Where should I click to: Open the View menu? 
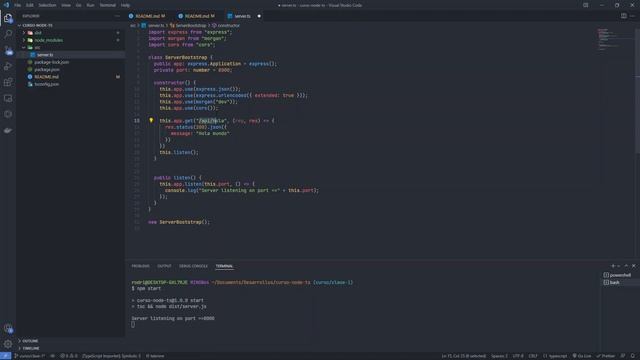point(66,5)
